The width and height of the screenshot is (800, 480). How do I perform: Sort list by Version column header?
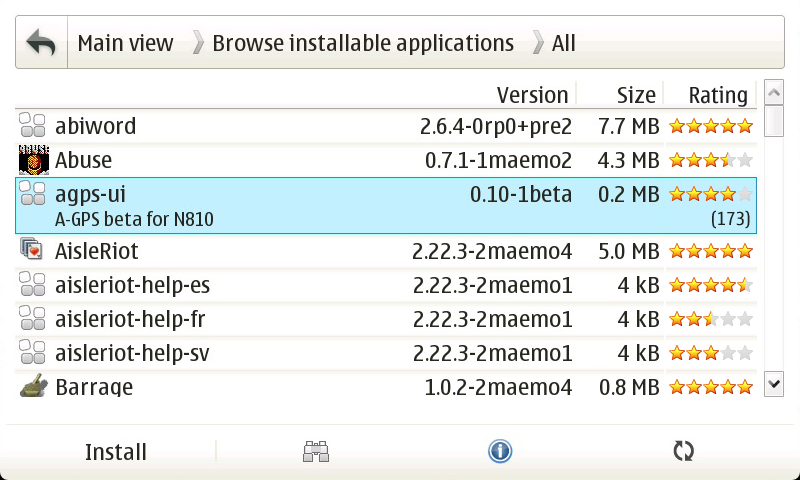pyautogui.click(x=532, y=95)
